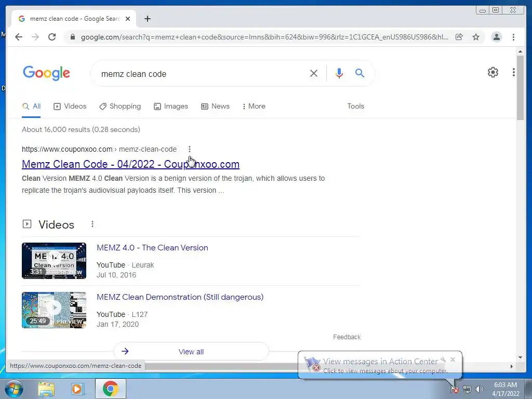The width and height of the screenshot is (532, 399).
Task: Open Memz Clean Code Couponxoo link
Action: 130,164
